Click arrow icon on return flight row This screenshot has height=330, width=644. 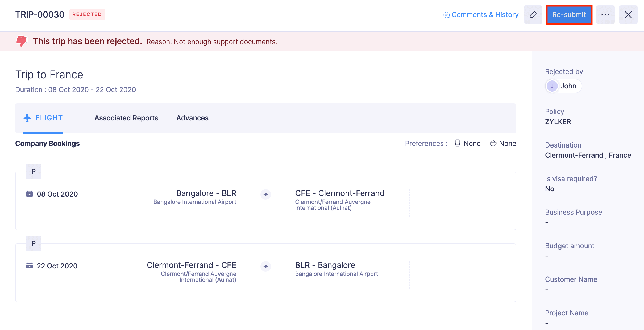click(265, 266)
